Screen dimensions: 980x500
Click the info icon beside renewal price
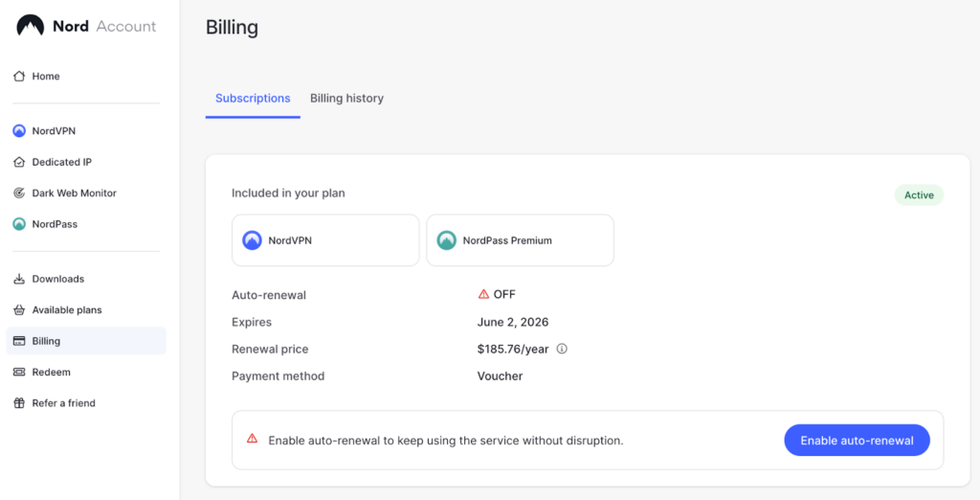pos(562,349)
